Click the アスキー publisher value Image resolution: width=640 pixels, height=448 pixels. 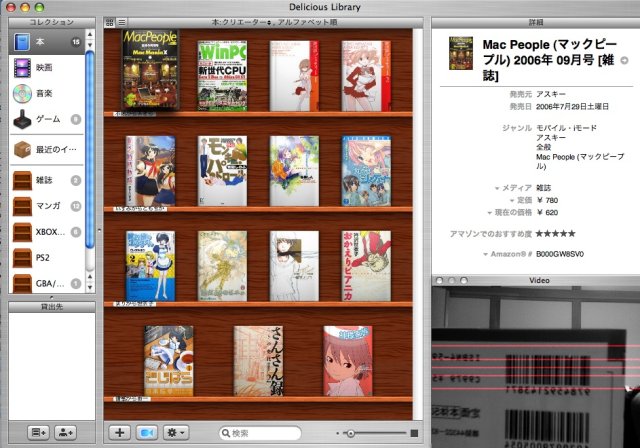[x=551, y=94]
